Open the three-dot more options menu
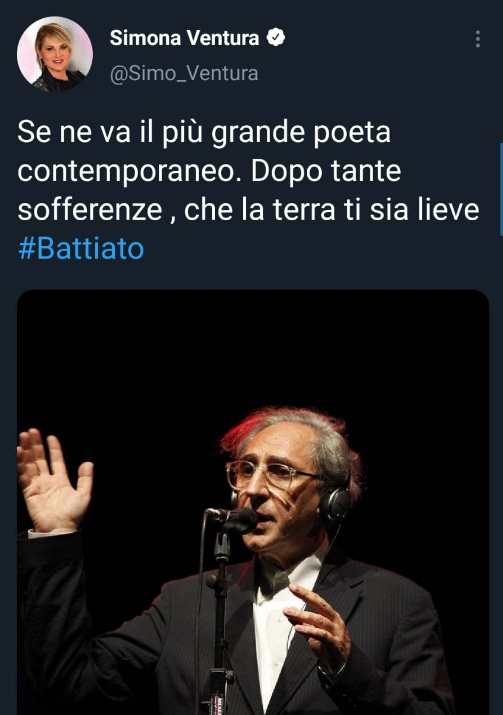Screen dimensions: 503x715 point(477,39)
